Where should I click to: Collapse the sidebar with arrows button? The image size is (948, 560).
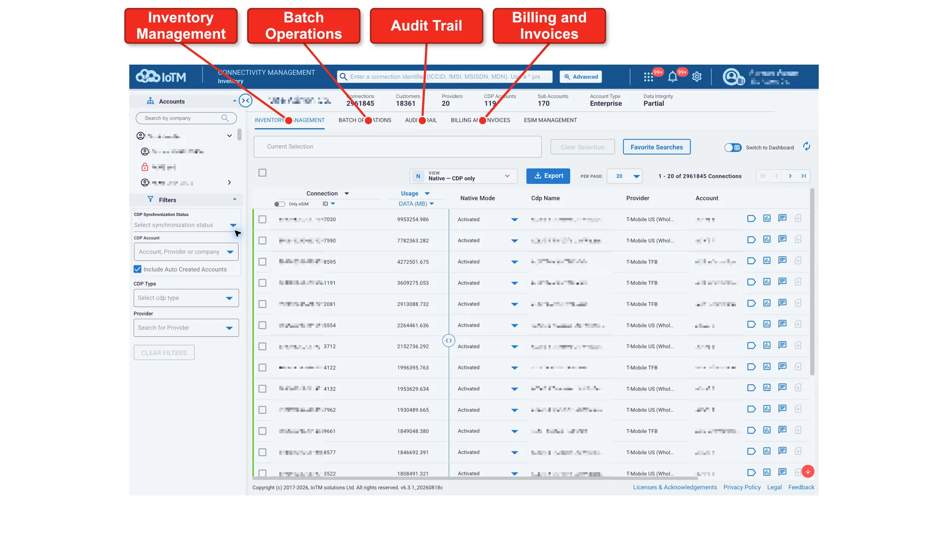[x=246, y=101]
